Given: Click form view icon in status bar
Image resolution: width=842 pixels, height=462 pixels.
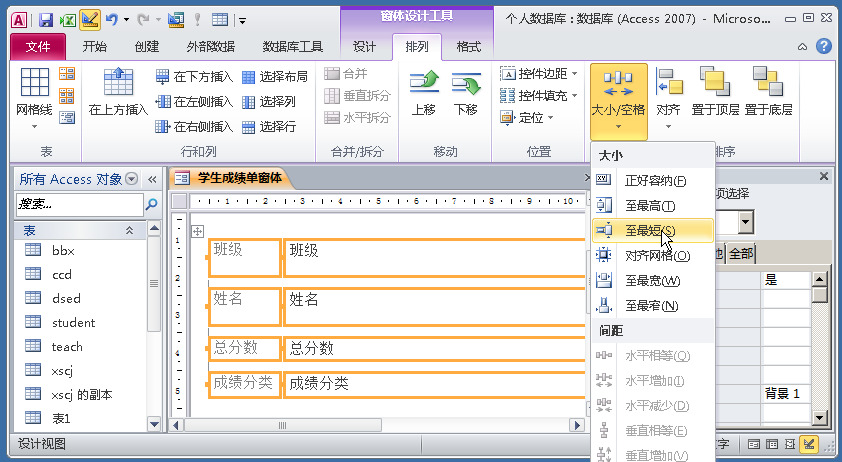Looking at the screenshot, I should [x=754, y=444].
